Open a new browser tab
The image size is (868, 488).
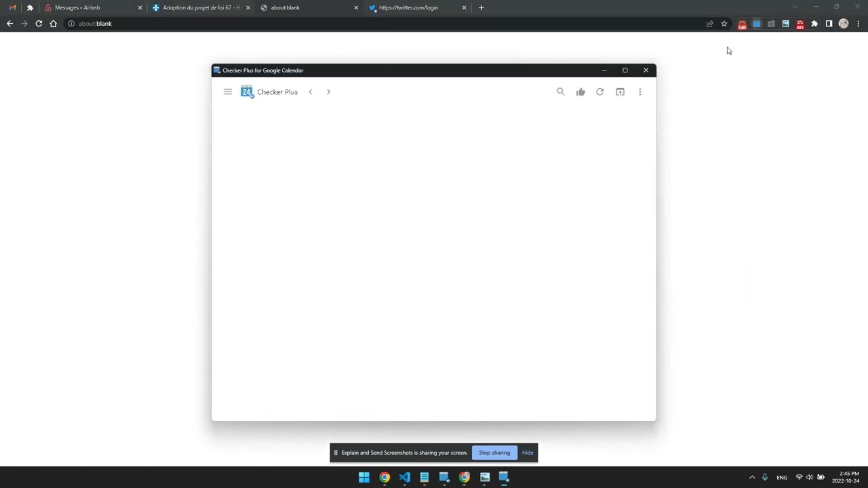[481, 7]
